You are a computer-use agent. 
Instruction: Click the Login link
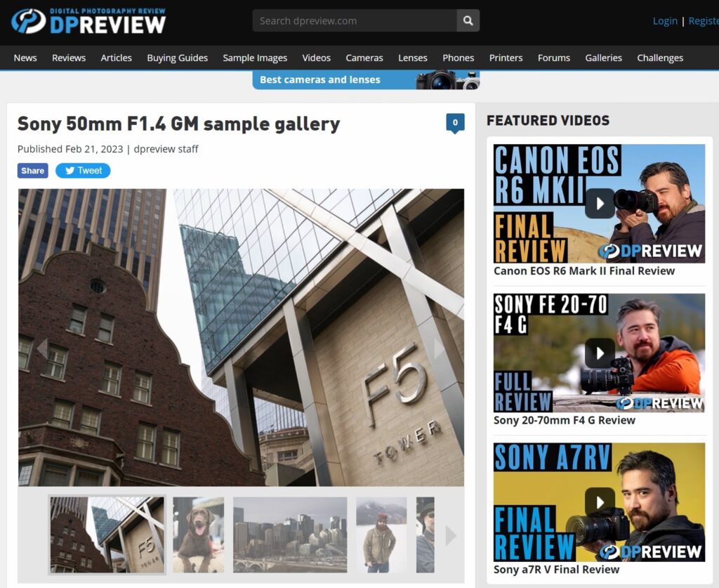664,21
